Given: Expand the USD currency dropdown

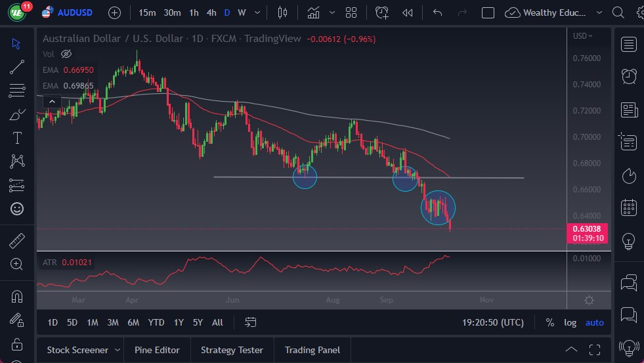Looking at the screenshot, I should coord(582,36).
